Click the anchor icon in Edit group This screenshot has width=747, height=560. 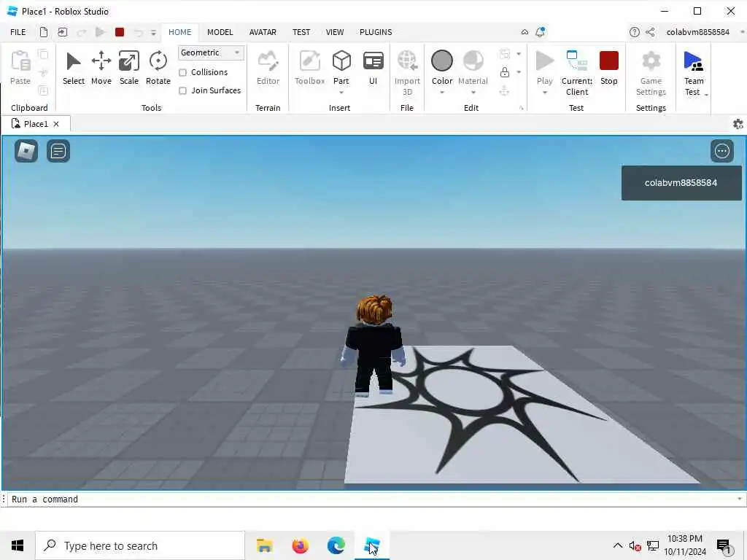(x=505, y=90)
